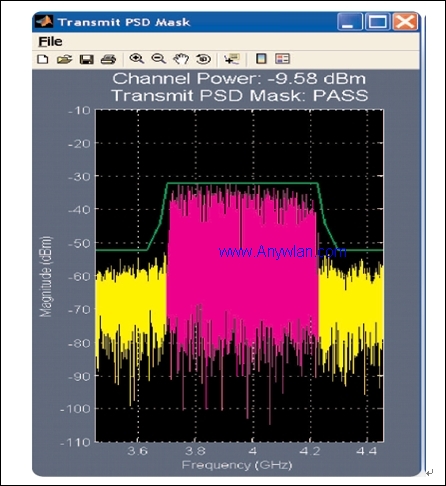Select the Frequency (GHz) axis label
This screenshot has width=446, height=486.
[x=237, y=465]
